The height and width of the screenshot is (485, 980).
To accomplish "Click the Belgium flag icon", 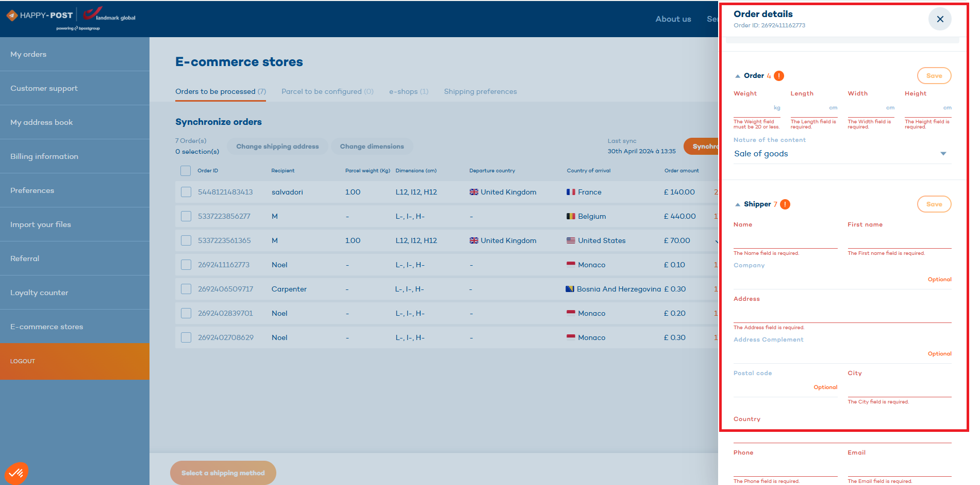I will (571, 216).
